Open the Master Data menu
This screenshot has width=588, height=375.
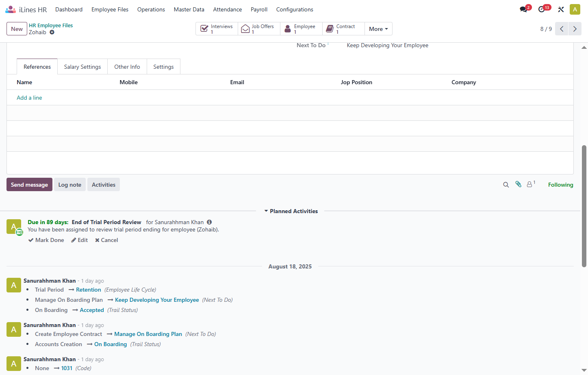[x=189, y=9]
